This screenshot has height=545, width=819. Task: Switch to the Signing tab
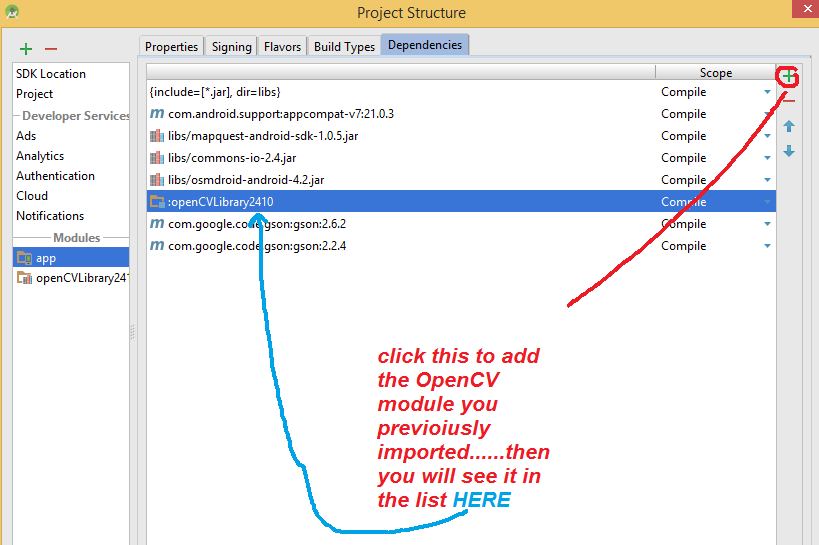click(231, 46)
